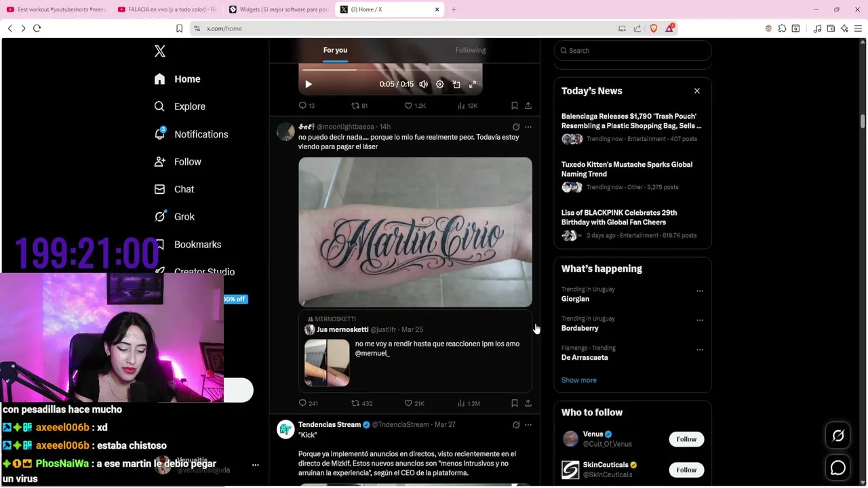Reply to tattoo post with 241 replies

[308, 403]
